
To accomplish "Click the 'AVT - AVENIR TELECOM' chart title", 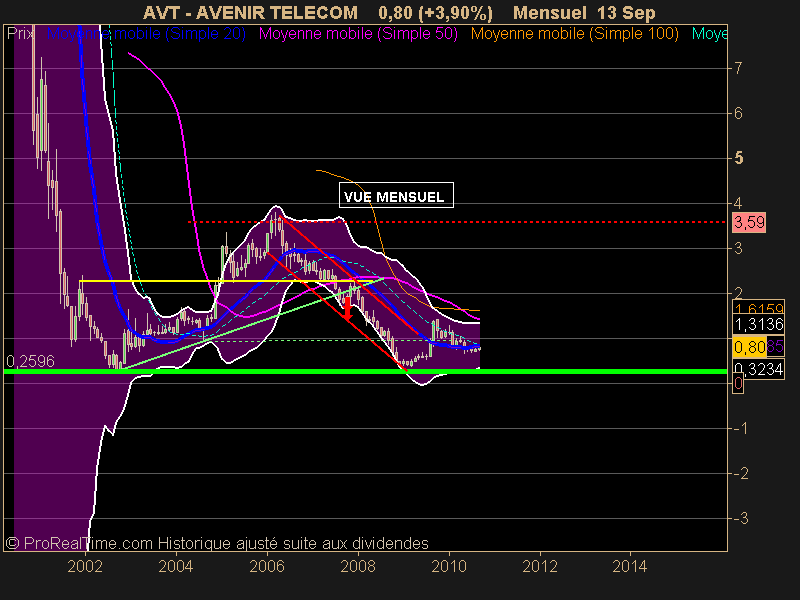I will [x=251, y=12].
